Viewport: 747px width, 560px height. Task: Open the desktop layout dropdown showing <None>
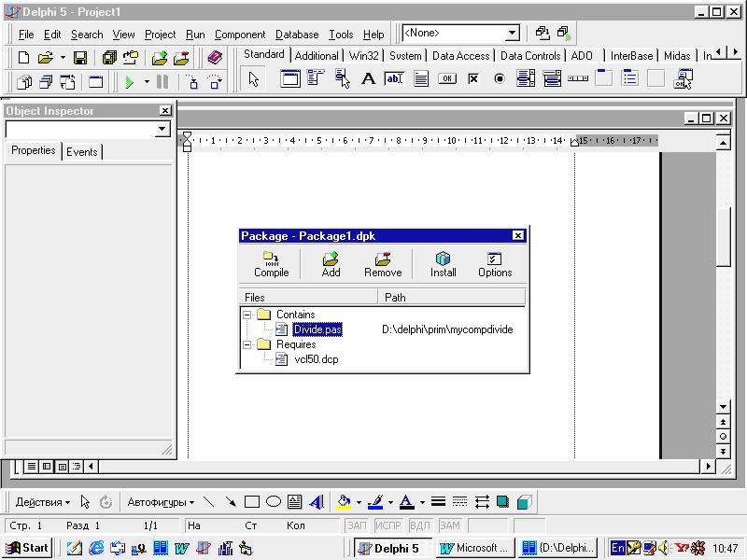point(512,33)
